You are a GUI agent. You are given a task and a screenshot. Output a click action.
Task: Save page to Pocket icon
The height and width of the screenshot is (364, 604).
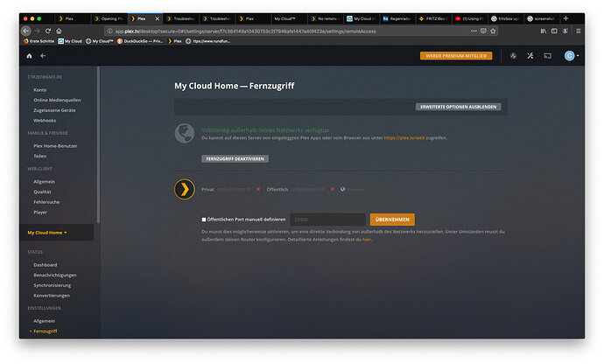click(483, 31)
